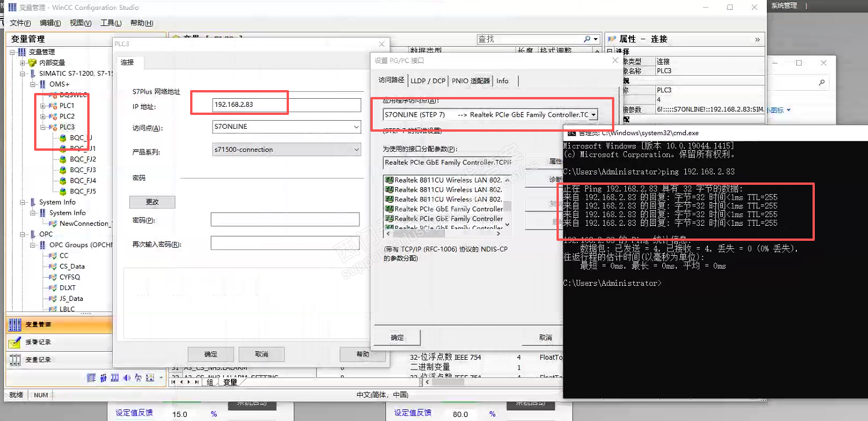This screenshot has width=868, height=421.
Task: Click the 再次输入密码(R) input field
Action: tap(285, 244)
